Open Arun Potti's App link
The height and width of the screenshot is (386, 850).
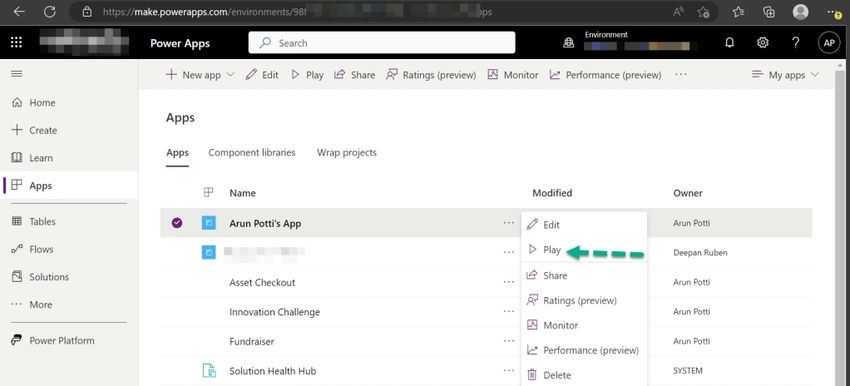coord(265,223)
